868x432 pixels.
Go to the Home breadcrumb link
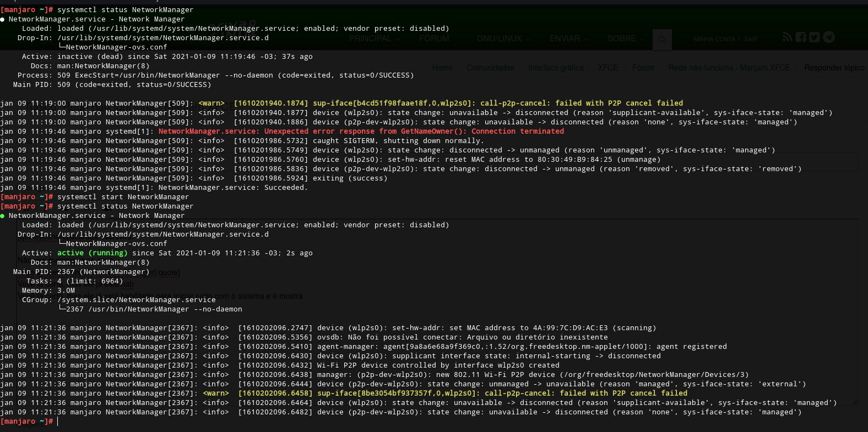(x=442, y=68)
